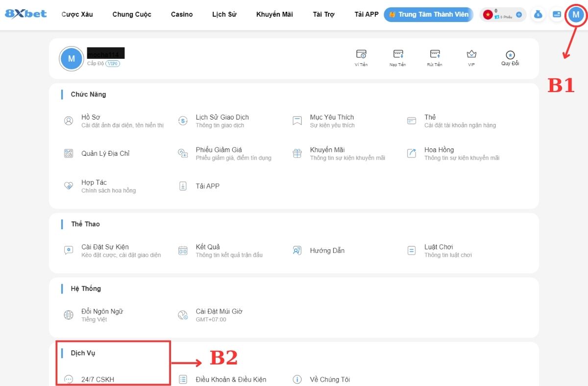The image size is (588, 386).
Task: Click the Quy Đổi exchange icon
Action: (x=510, y=55)
